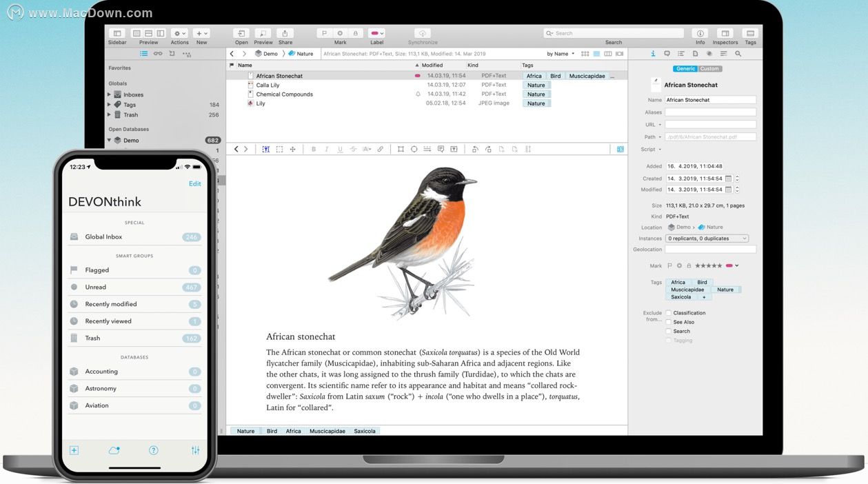Click the Search field in toolbar
Image resolution: width=868 pixels, height=484 pixels.
(x=613, y=33)
